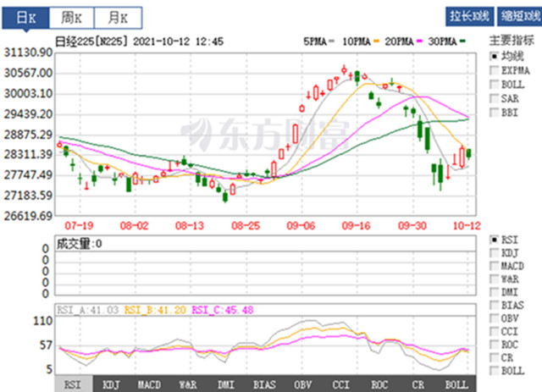Open the KDJ tab in the bottom bar

click(x=113, y=384)
